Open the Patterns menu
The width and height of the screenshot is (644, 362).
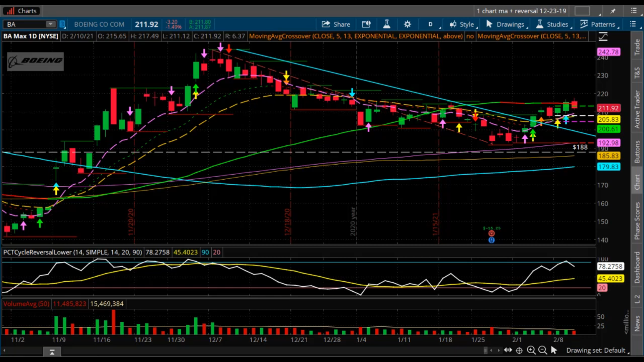(x=600, y=24)
